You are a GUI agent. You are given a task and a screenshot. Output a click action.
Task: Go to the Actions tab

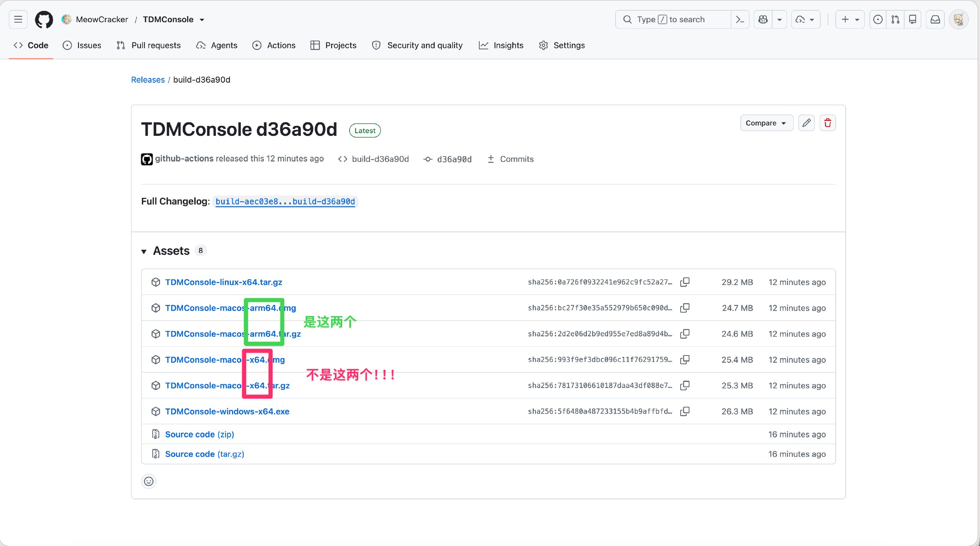(x=274, y=45)
